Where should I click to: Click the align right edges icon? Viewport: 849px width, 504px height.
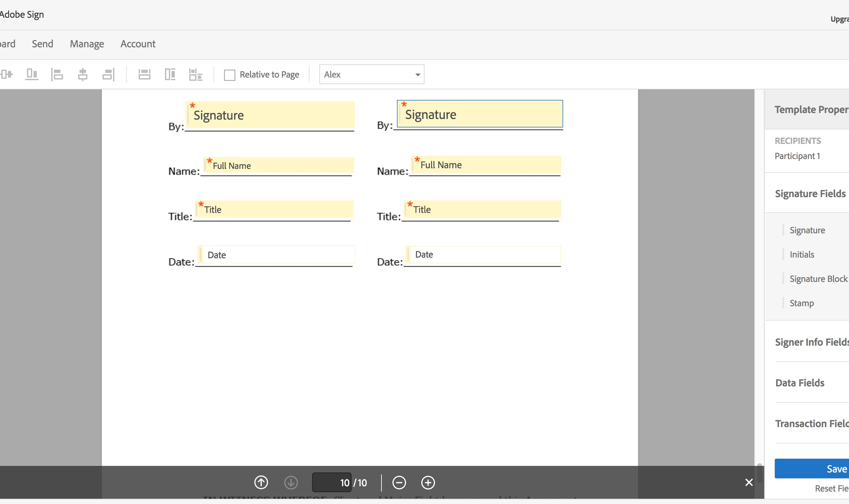[x=108, y=74]
